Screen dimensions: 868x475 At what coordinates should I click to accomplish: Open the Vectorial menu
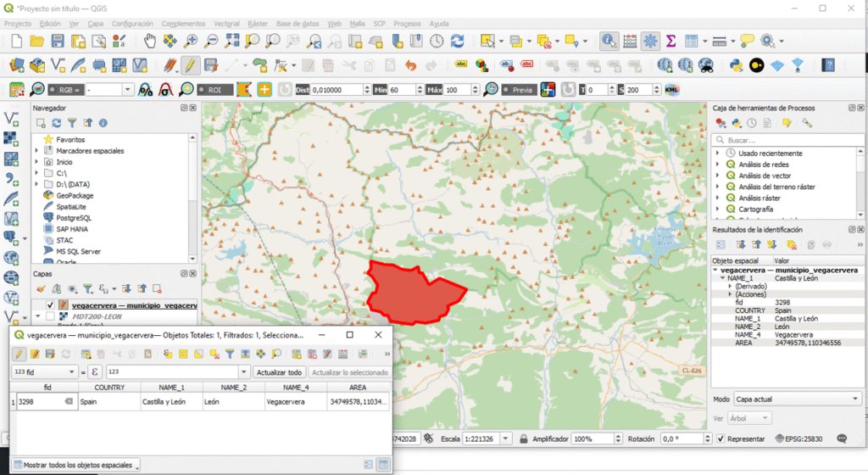(x=226, y=24)
